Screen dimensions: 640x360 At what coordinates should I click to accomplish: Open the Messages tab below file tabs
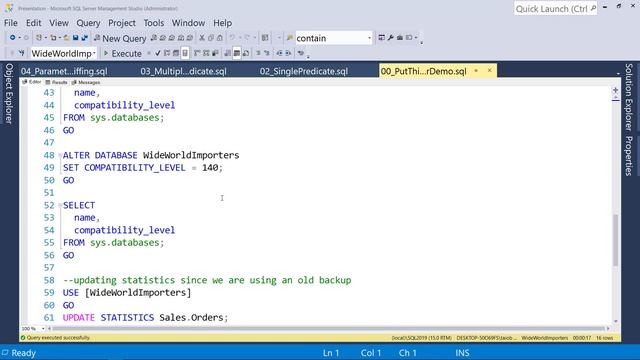pyautogui.click(x=86, y=82)
